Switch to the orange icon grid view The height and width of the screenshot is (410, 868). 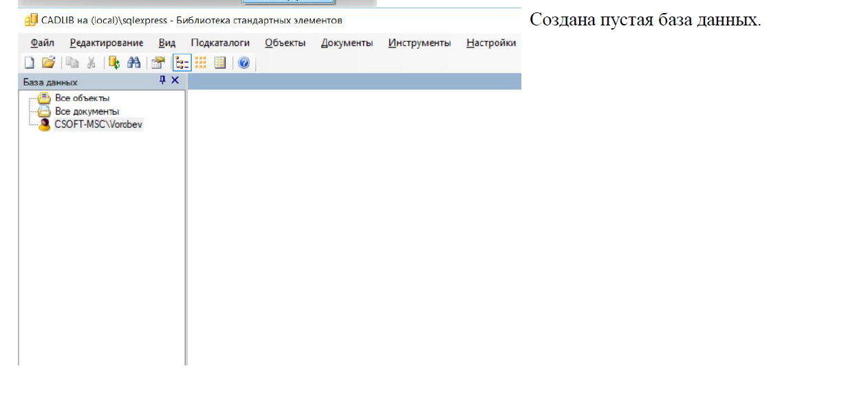tap(201, 63)
